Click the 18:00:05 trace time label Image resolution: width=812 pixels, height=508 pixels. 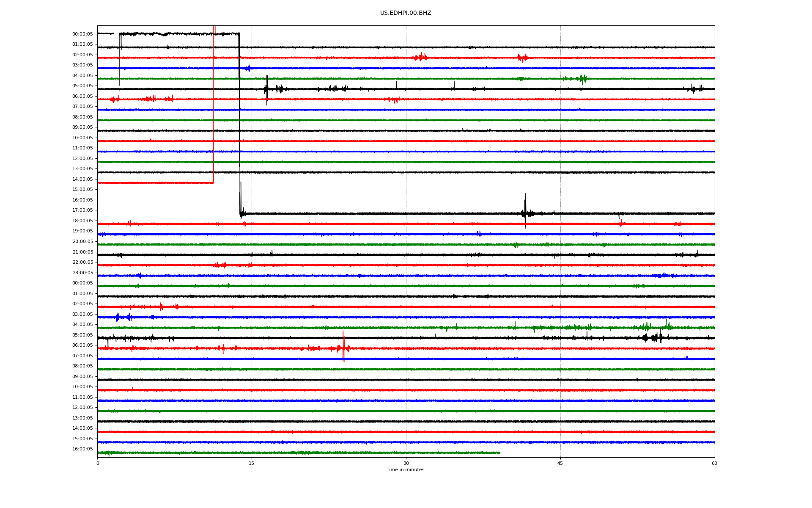(82, 221)
